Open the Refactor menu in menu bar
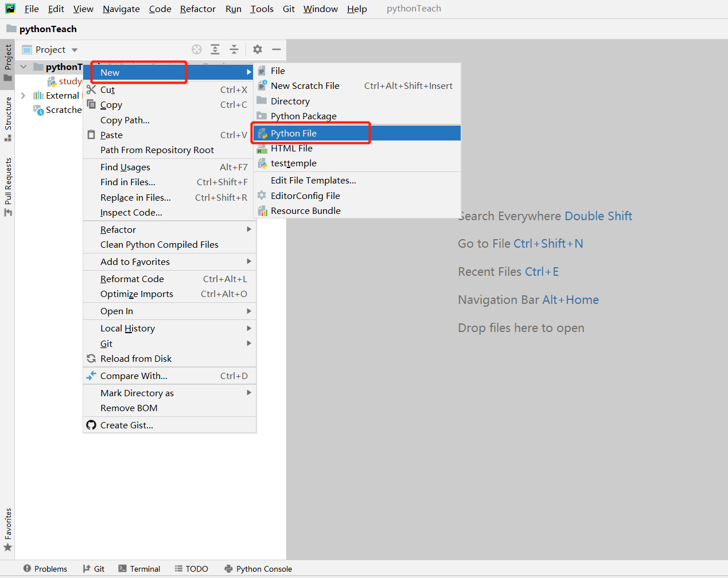The height and width of the screenshot is (578, 728). (x=198, y=9)
